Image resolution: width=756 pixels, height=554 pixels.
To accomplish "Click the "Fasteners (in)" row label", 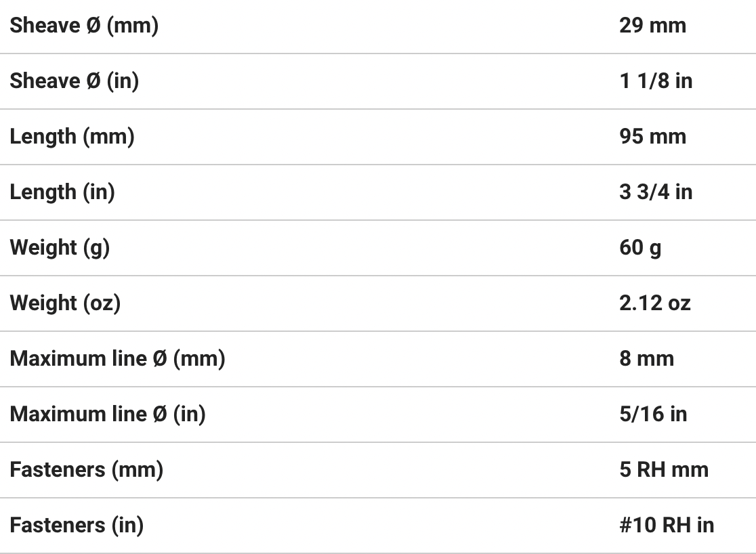I will point(77,526).
